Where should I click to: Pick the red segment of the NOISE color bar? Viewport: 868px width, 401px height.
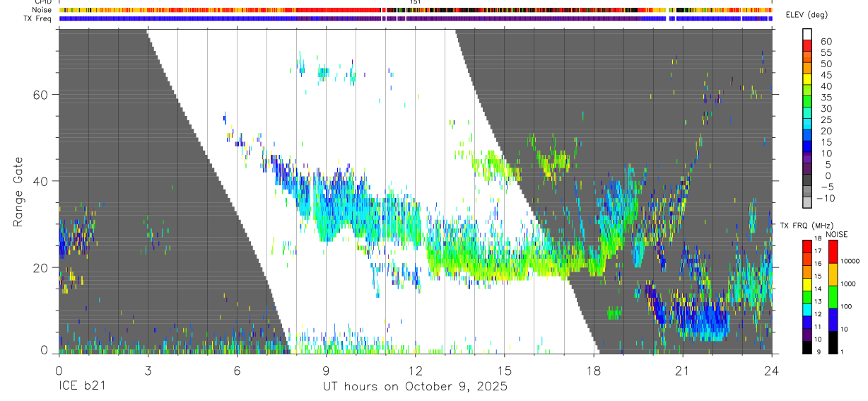click(833, 251)
